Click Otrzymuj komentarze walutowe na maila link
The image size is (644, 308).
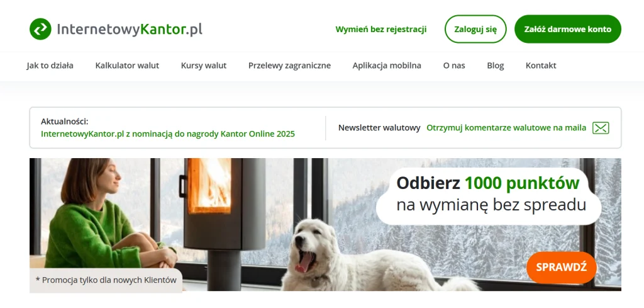[x=506, y=128]
